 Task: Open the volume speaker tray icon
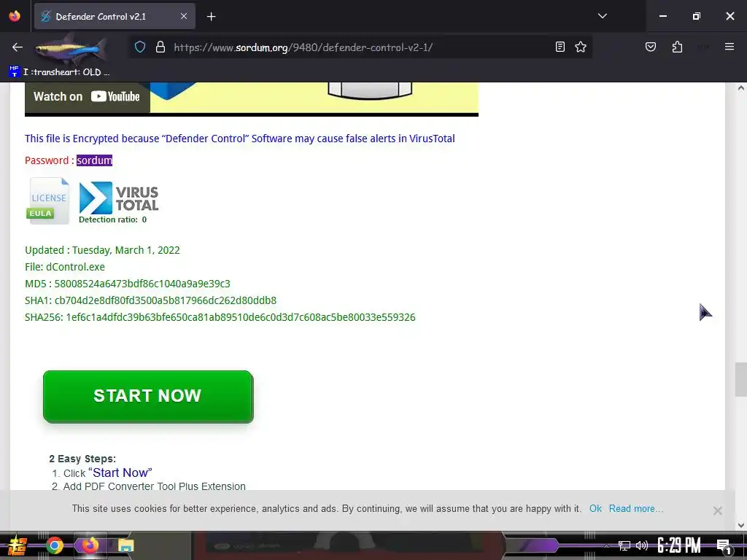click(x=642, y=545)
